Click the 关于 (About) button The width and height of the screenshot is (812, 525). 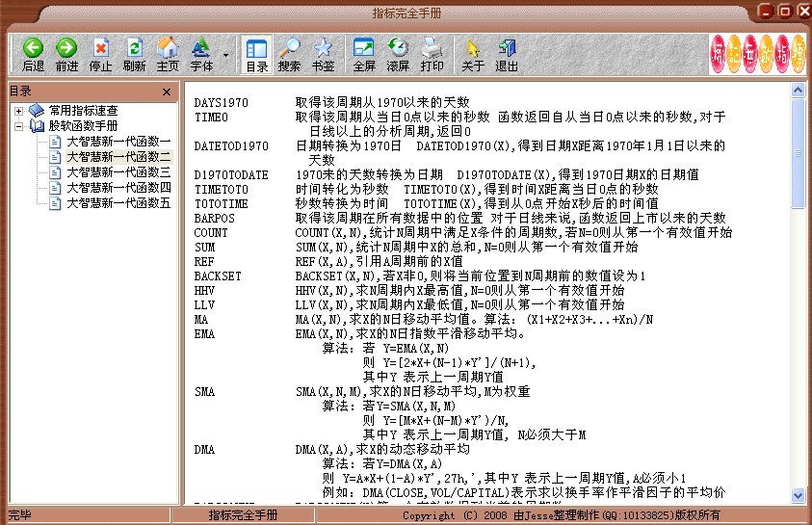click(473, 54)
